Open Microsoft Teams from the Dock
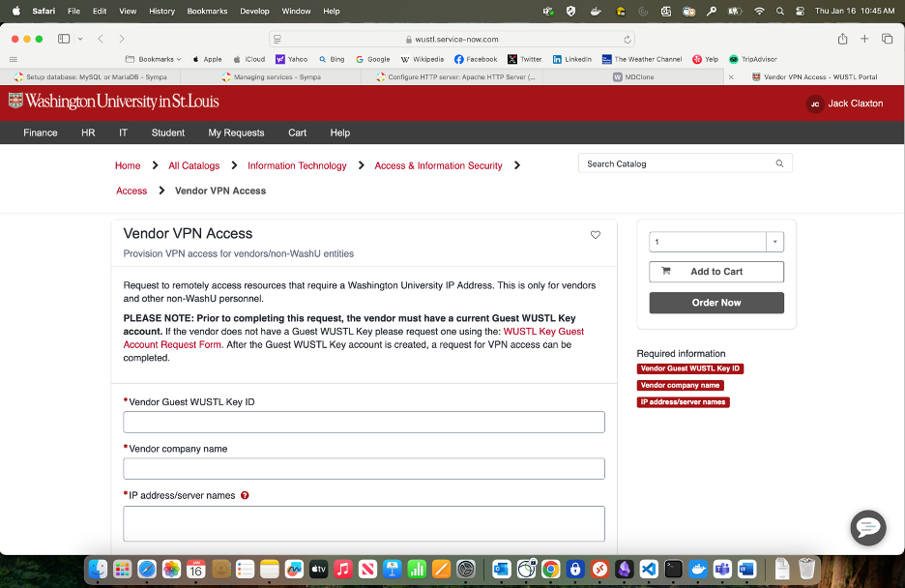Viewport: 905px width, 588px height. [722, 570]
